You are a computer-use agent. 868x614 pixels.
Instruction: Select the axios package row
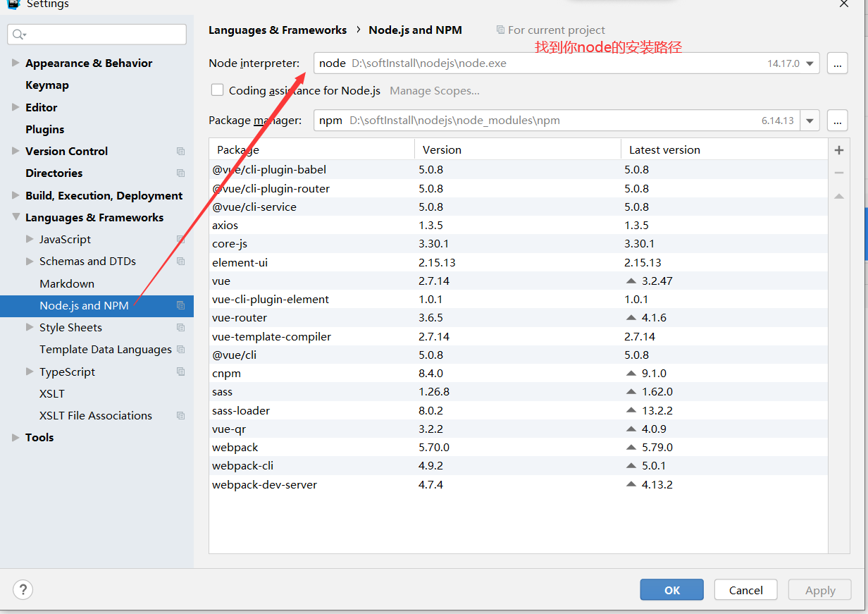(x=519, y=226)
